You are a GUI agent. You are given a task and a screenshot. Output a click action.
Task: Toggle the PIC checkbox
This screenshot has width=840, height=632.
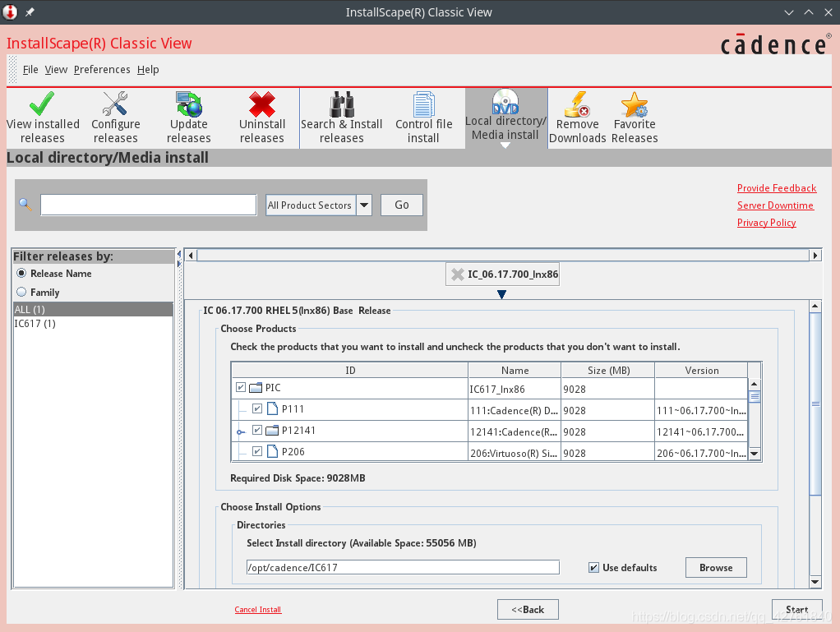pyautogui.click(x=241, y=387)
